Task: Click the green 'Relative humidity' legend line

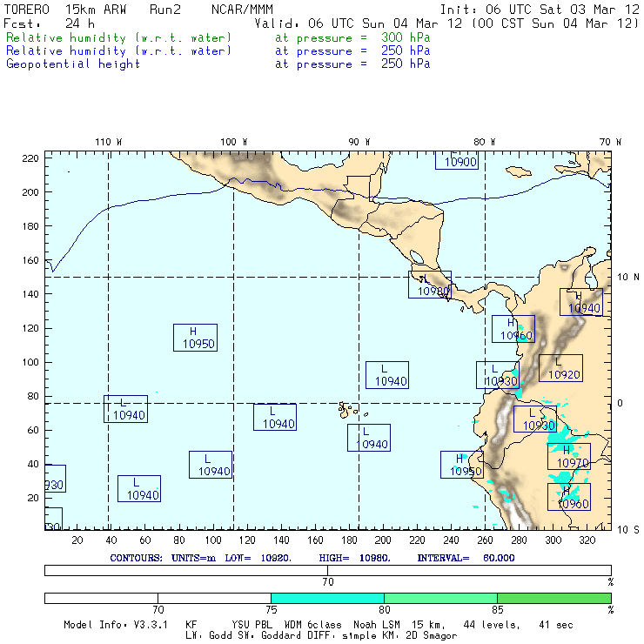Action: click(x=218, y=37)
